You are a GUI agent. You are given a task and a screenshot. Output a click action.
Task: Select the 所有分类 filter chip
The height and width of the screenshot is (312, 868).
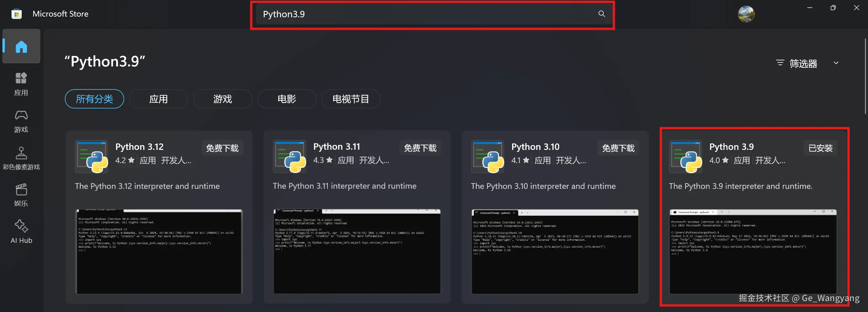point(94,99)
